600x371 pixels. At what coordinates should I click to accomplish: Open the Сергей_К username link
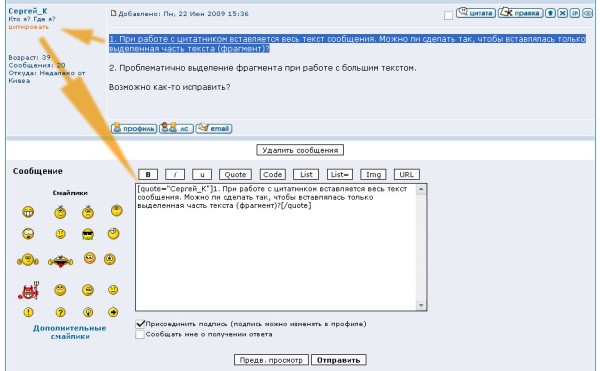[x=28, y=11]
